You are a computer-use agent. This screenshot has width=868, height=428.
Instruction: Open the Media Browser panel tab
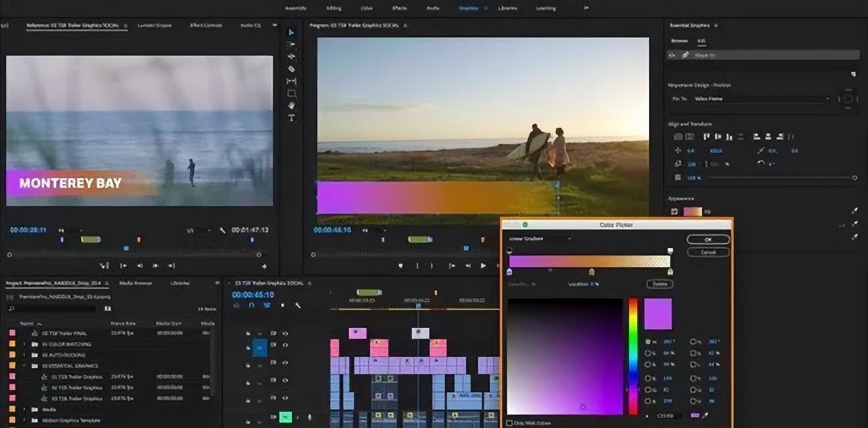click(x=135, y=283)
